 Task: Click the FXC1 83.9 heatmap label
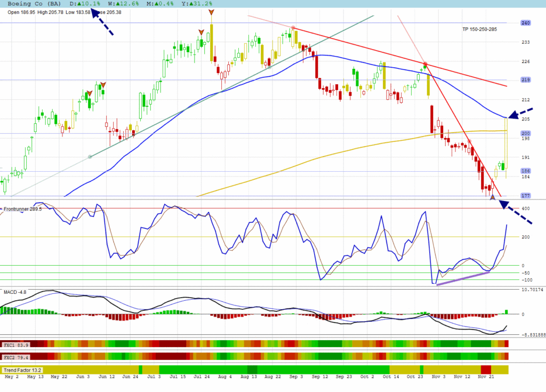pos(16,344)
